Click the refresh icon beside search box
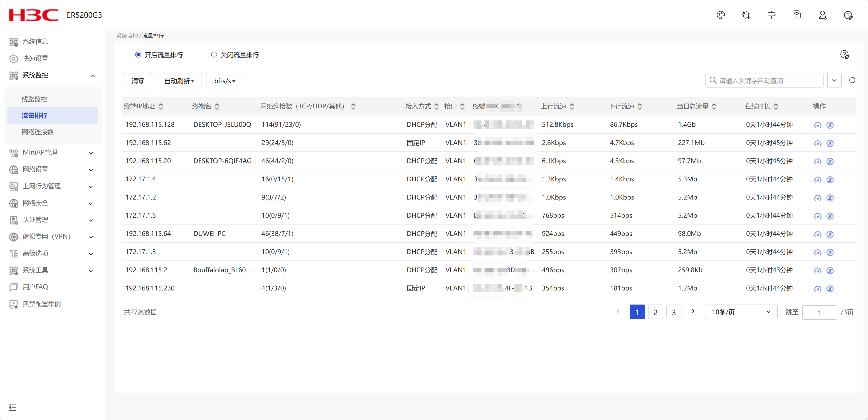 [x=852, y=80]
